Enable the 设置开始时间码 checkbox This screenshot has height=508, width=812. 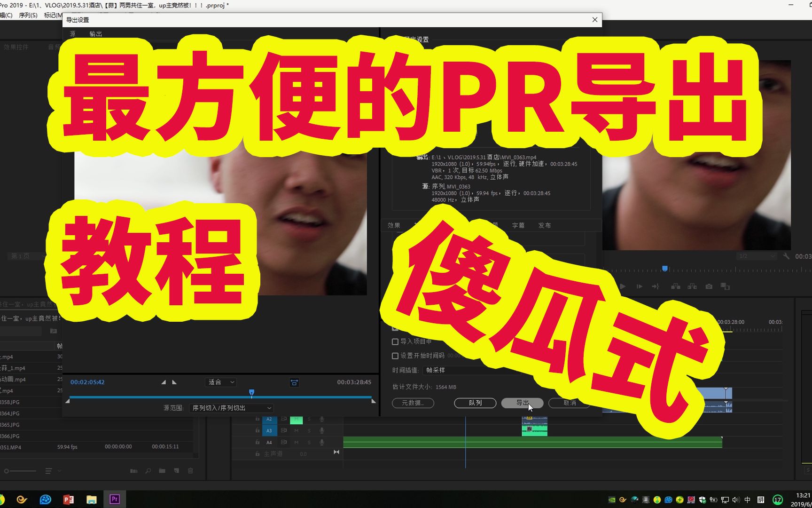pos(395,356)
